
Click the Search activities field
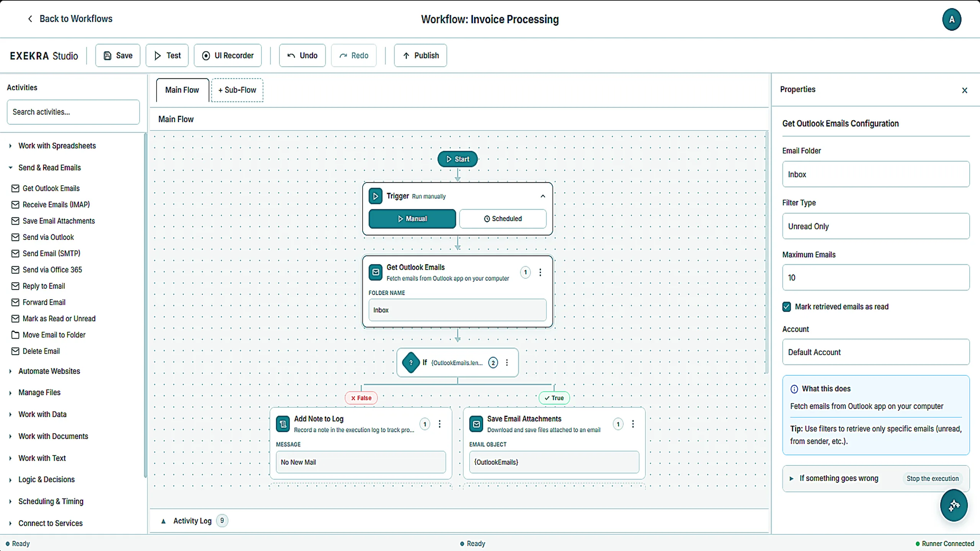[73, 112]
